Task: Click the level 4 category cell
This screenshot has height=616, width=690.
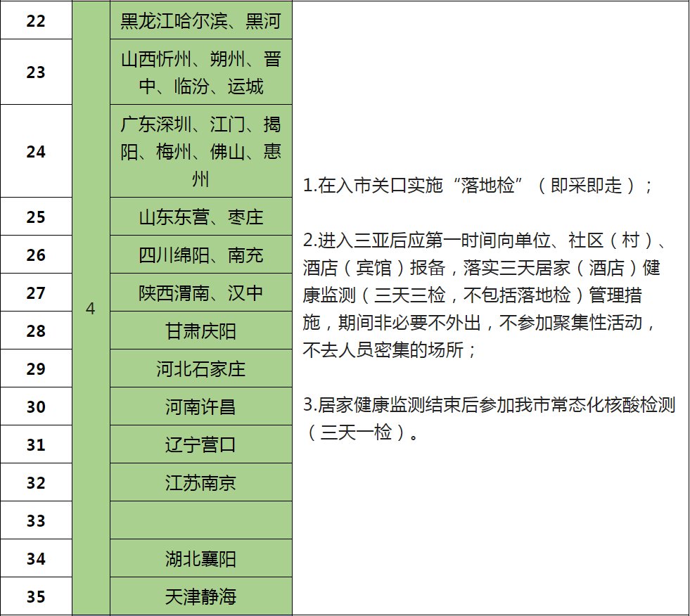Action: point(91,309)
